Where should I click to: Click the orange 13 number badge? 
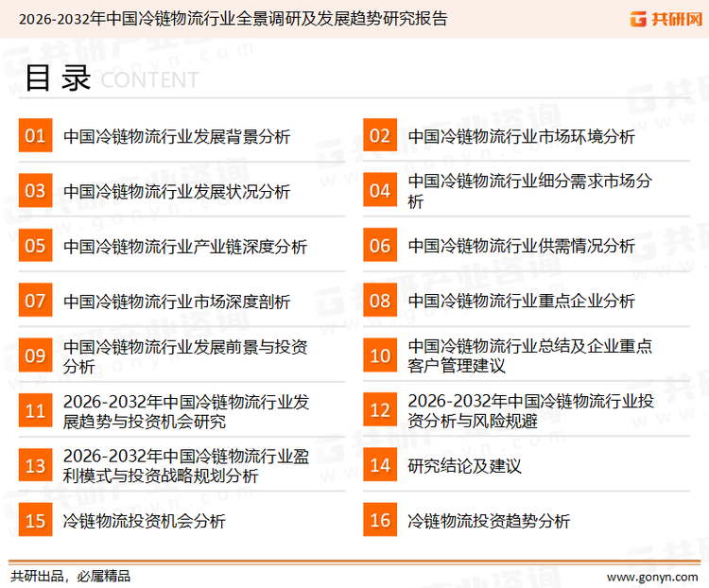(35, 465)
